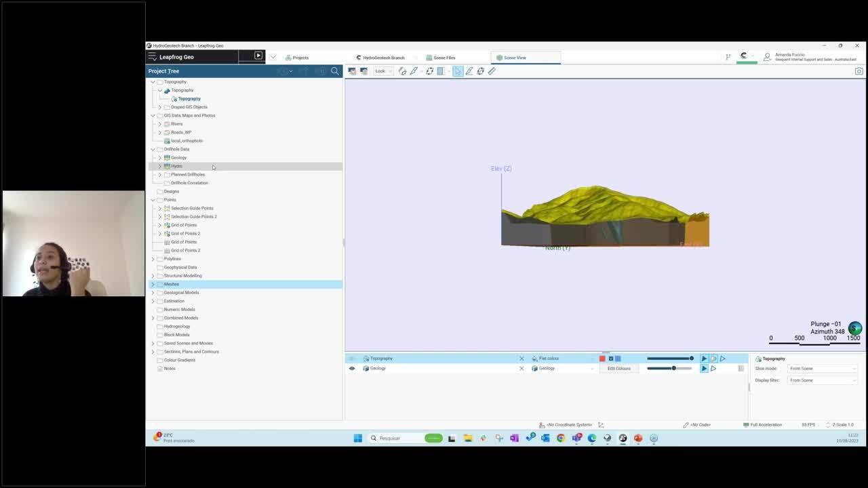Viewport: 868px width, 488px height.
Task: Click the rotate/orbit tool icon
Action: [x=481, y=71]
